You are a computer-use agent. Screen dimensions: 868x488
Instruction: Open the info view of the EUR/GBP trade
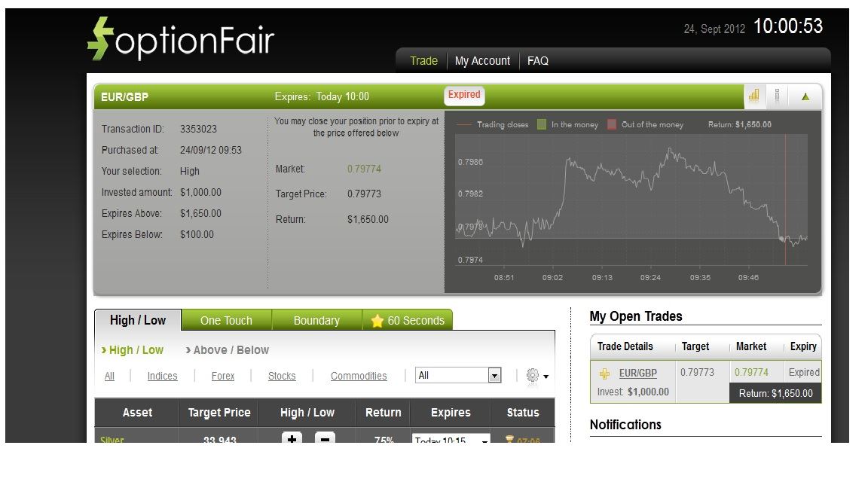(778, 96)
